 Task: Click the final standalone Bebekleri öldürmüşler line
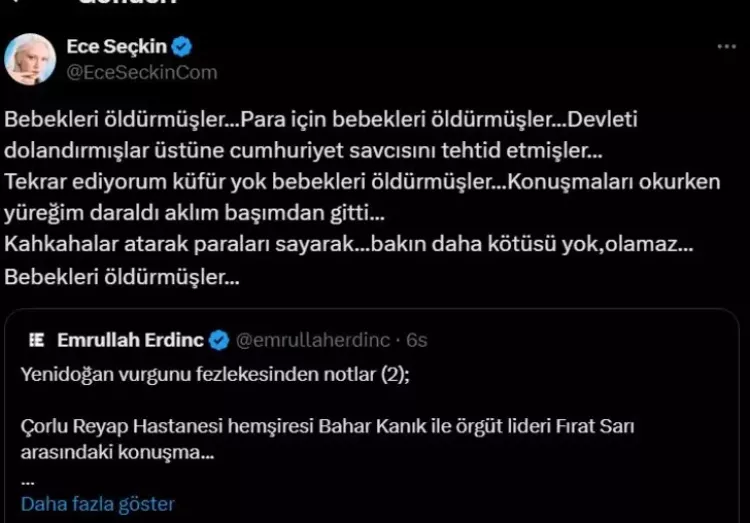coord(122,277)
